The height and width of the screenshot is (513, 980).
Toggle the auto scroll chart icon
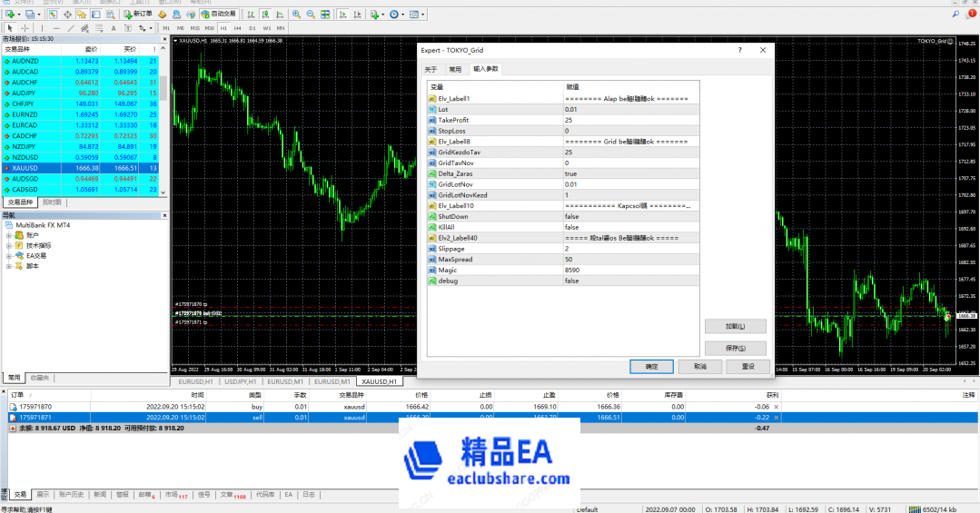pos(342,14)
